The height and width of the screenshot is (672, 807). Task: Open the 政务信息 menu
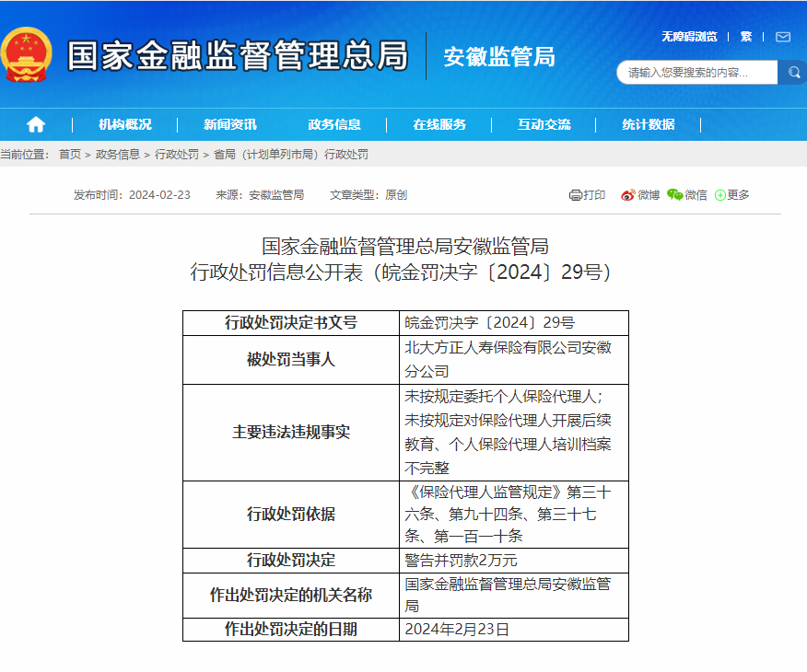click(334, 124)
